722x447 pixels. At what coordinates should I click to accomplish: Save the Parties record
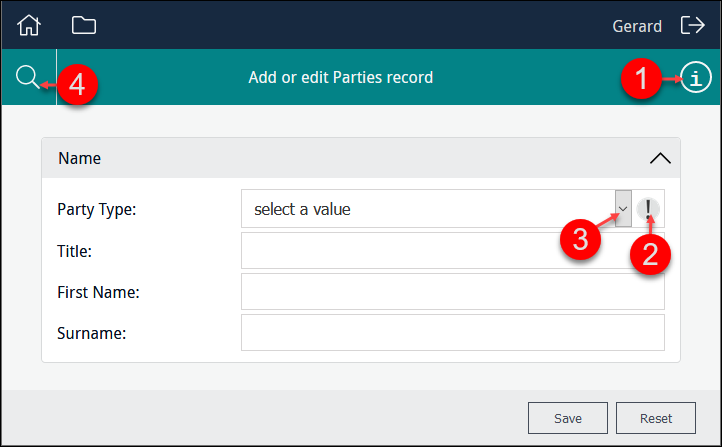568,418
